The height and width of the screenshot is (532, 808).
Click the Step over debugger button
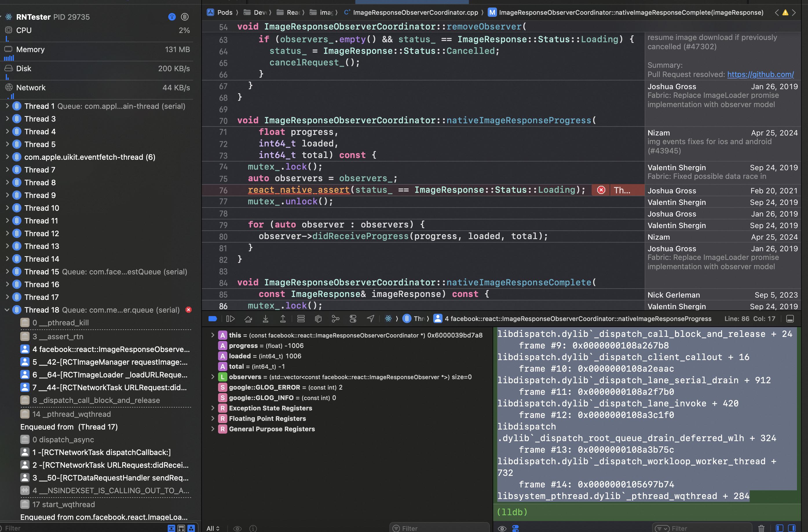click(x=248, y=319)
